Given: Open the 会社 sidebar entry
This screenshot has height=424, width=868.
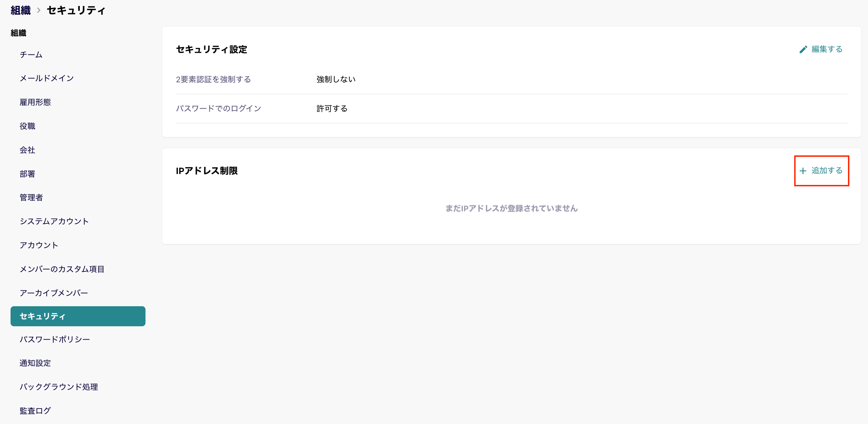Looking at the screenshot, I should point(27,150).
